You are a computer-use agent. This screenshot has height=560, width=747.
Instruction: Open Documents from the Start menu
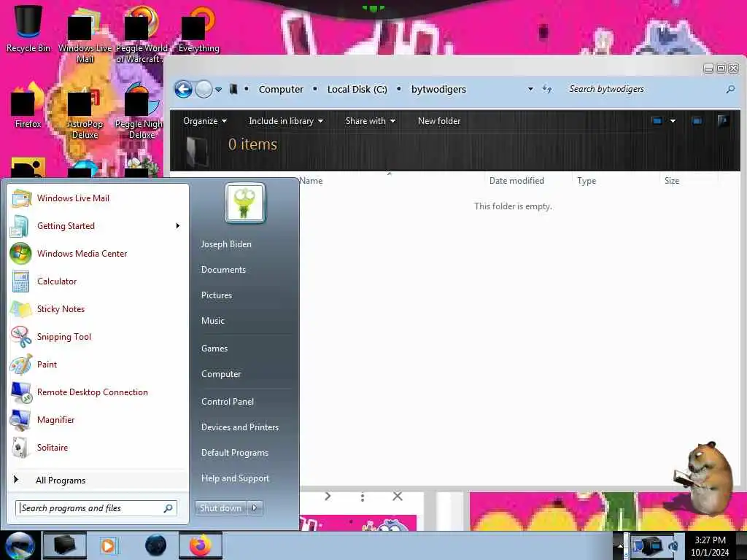point(223,270)
